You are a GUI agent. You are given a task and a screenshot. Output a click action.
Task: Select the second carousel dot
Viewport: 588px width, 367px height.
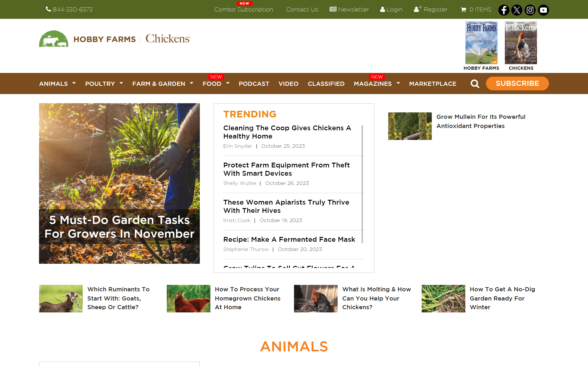119,254
